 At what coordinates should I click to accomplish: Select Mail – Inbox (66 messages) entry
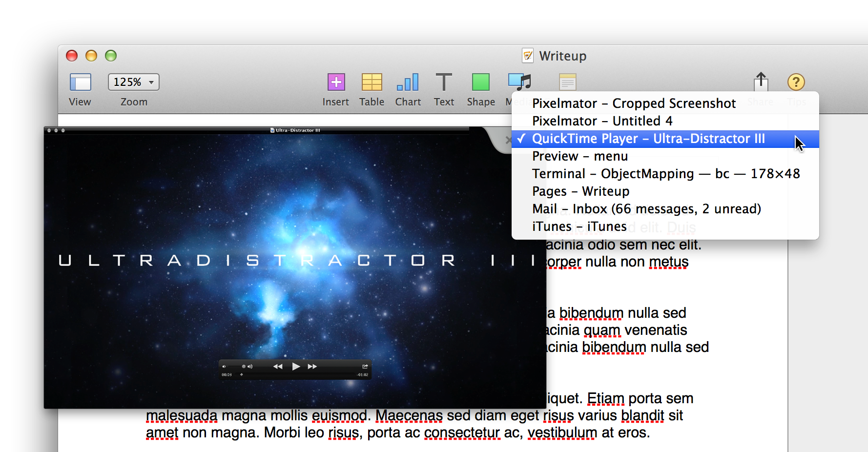(665, 209)
